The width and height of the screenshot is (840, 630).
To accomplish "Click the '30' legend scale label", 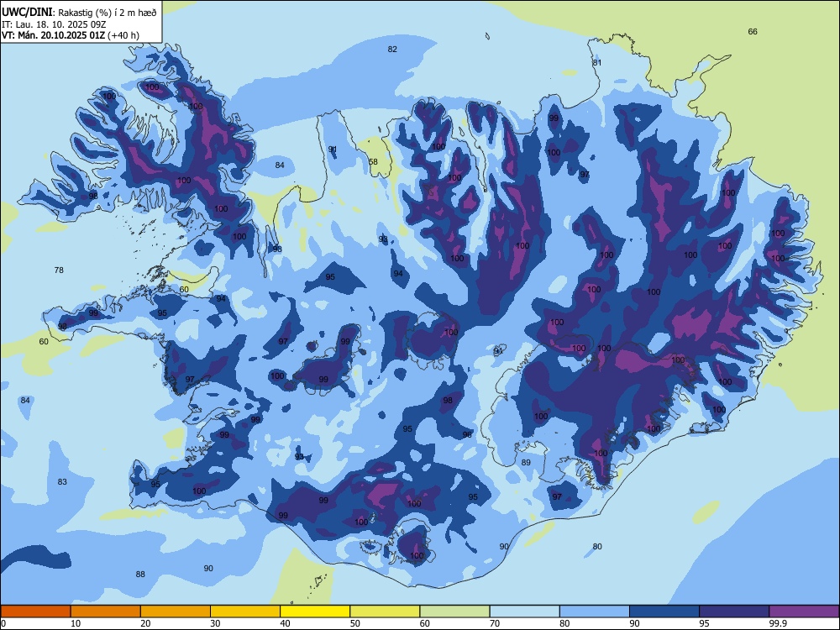I will (215, 623).
